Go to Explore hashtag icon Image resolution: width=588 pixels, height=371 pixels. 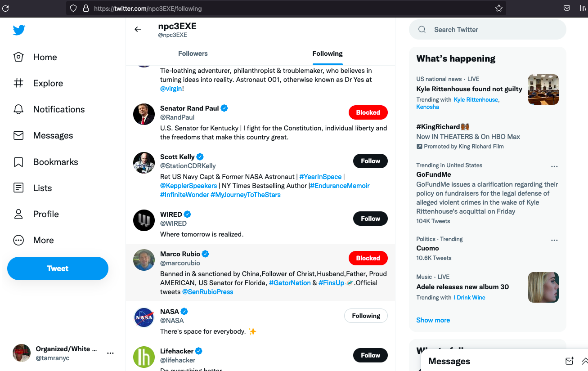tap(18, 83)
